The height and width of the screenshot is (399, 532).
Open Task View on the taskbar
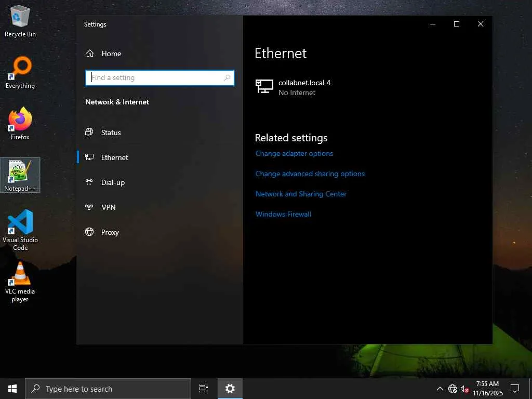[204, 389]
